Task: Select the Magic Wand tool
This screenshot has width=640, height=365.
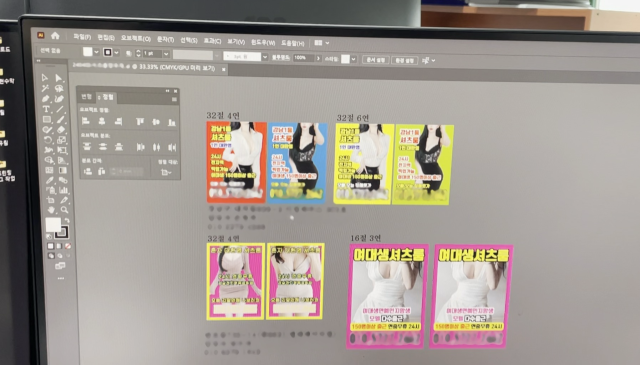Action: [45, 88]
